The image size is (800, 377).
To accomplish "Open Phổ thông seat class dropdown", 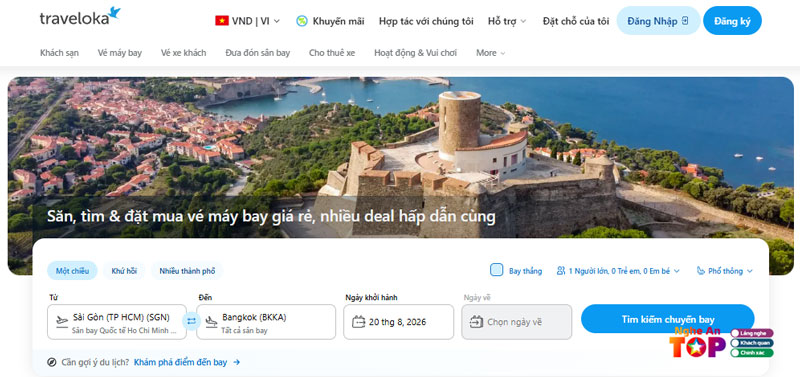I will click(x=724, y=271).
